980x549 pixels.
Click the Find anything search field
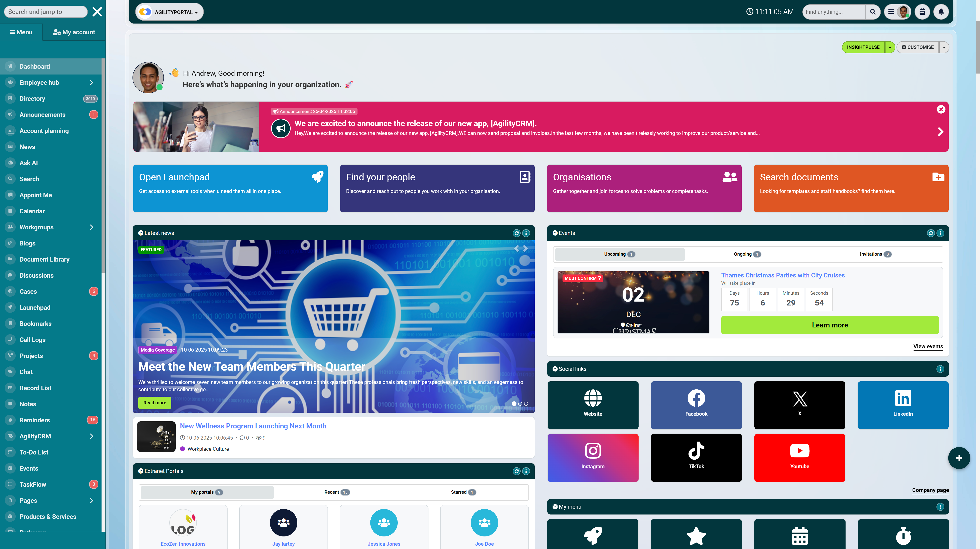pos(833,12)
